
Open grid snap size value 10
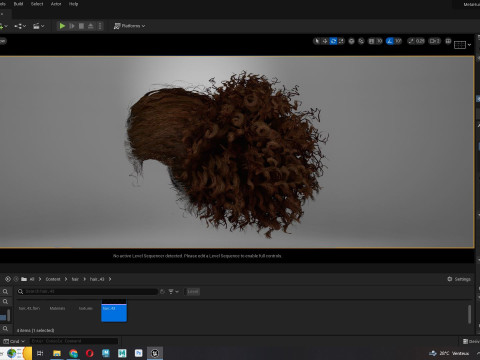(379, 41)
